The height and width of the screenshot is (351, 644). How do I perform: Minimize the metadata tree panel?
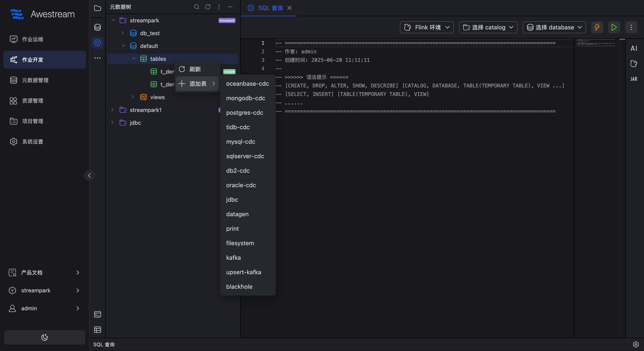(230, 7)
